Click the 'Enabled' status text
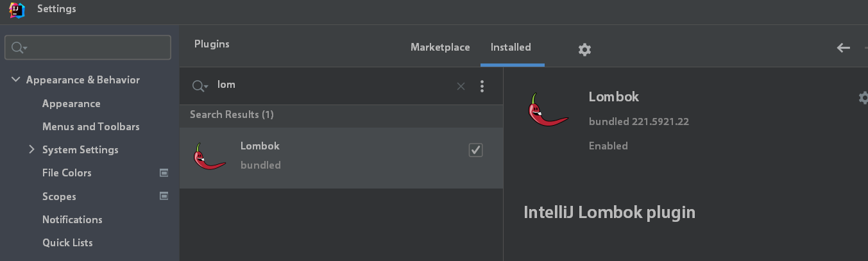The height and width of the screenshot is (261, 868). point(608,146)
